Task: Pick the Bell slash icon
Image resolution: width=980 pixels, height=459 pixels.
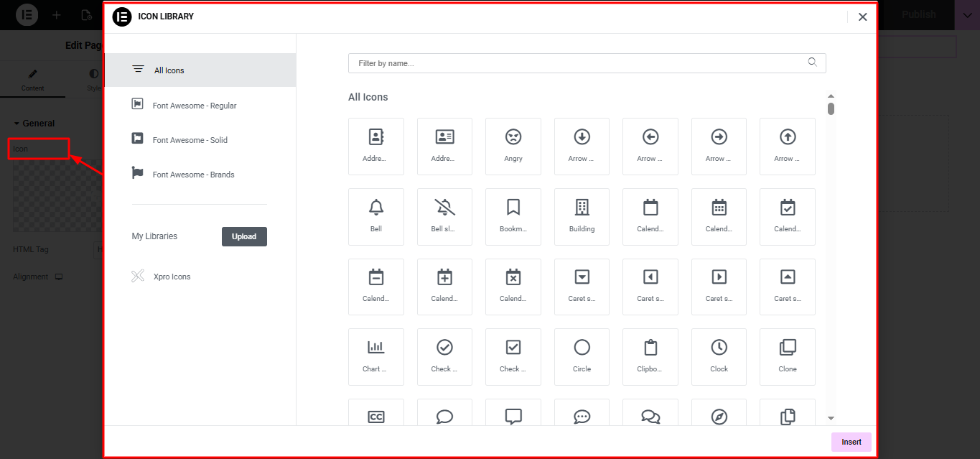Action: (444, 216)
